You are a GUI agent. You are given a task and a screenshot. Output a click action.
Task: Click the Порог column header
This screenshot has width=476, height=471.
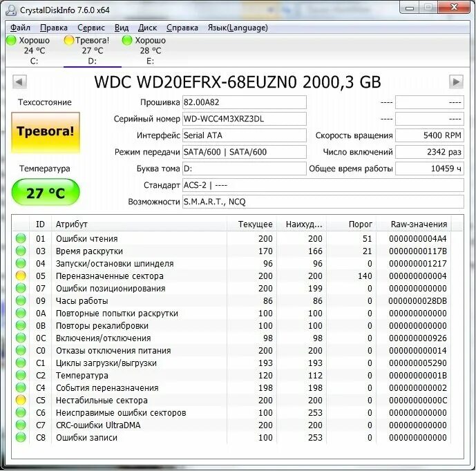pos(351,224)
